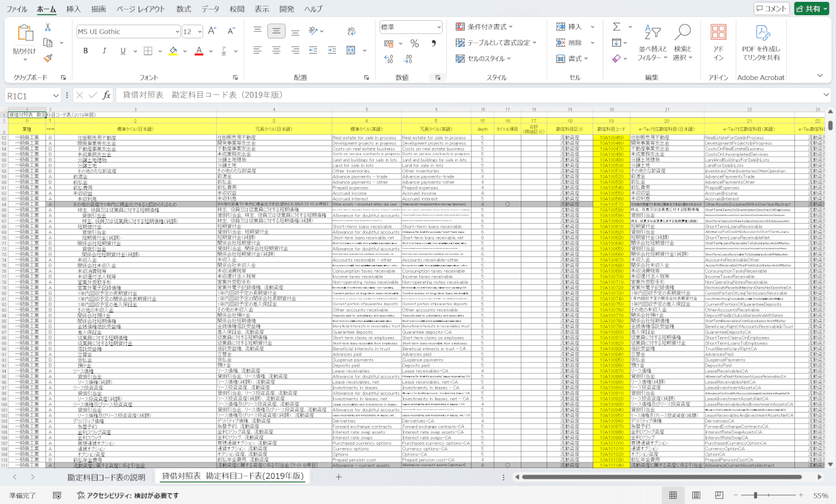This screenshot has height=504, width=836.
Task: Toggle middle vertical alignment
Action: click(x=276, y=30)
